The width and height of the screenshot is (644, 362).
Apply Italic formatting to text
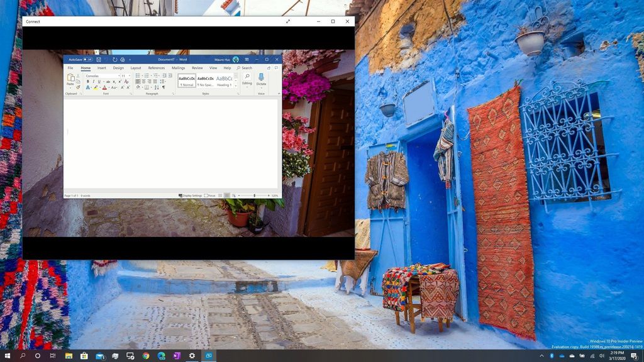coord(94,81)
